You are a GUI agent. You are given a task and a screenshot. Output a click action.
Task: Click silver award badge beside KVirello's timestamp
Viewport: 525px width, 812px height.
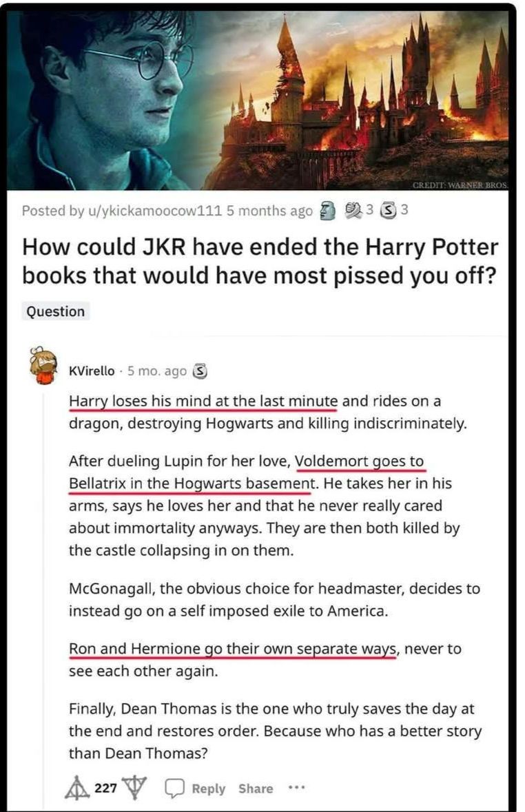(x=200, y=371)
